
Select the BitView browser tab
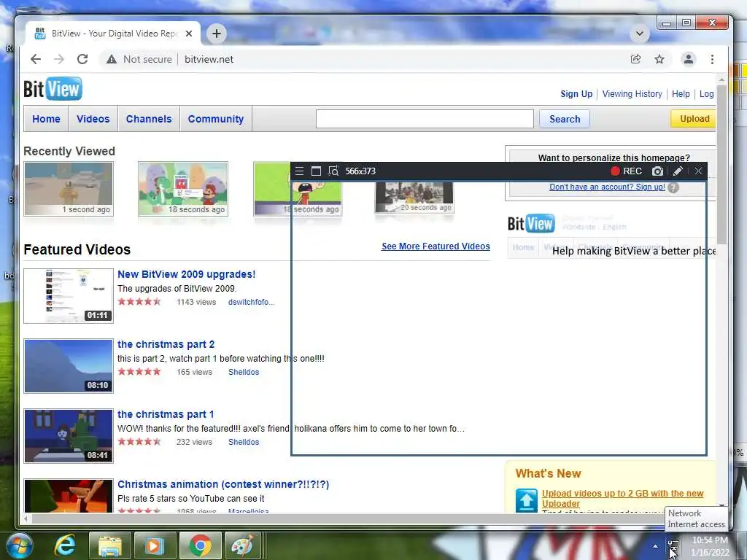click(112, 34)
